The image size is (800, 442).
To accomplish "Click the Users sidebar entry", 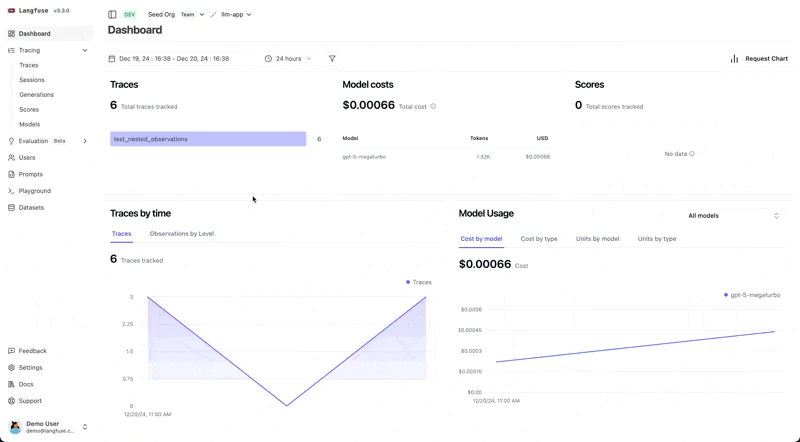I will [27, 158].
